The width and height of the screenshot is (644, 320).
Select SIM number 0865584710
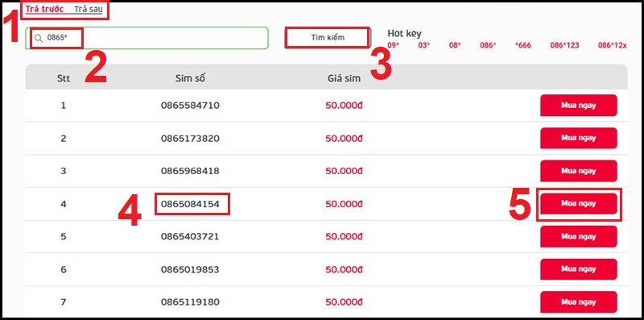tap(190, 106)
